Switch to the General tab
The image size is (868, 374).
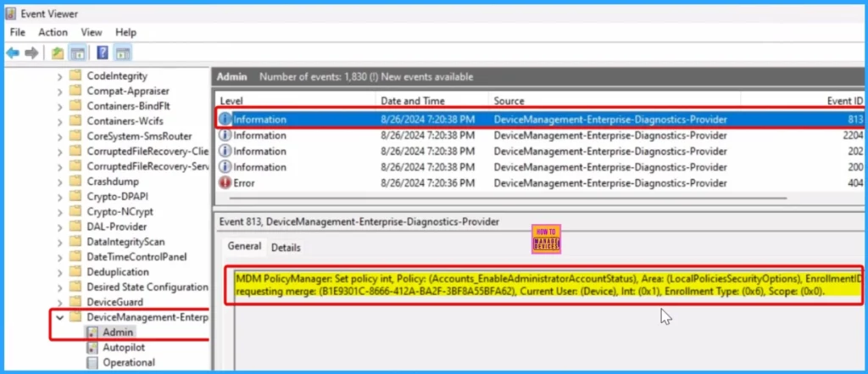pyautogui.click(x=244, y=246)
